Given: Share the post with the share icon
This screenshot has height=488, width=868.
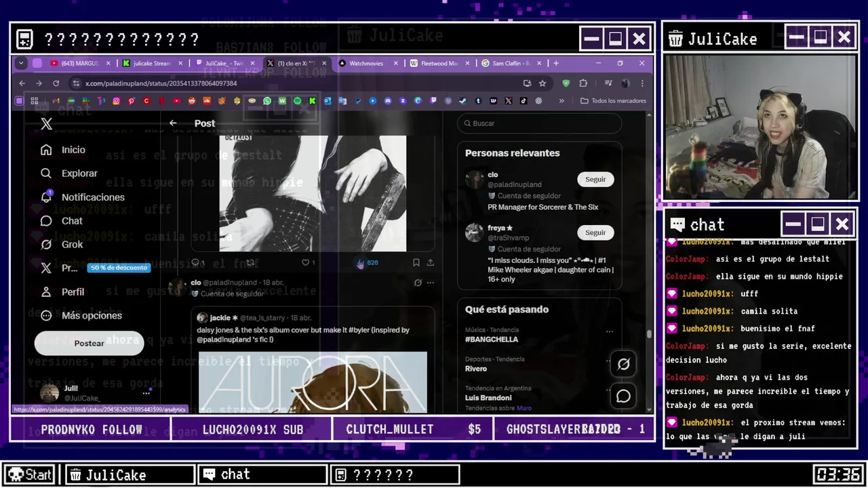Looking at the screenshot, I should 430,262.
